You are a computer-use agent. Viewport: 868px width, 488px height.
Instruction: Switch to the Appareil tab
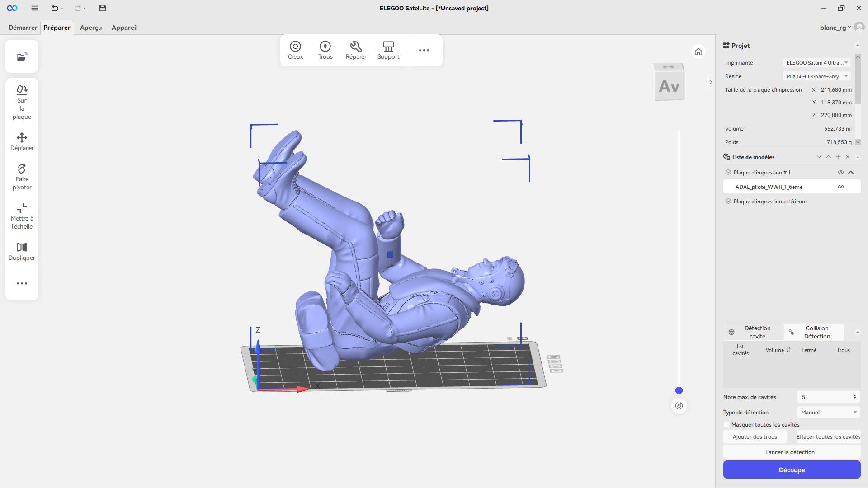pyautogui.click(x=124, y=28)
